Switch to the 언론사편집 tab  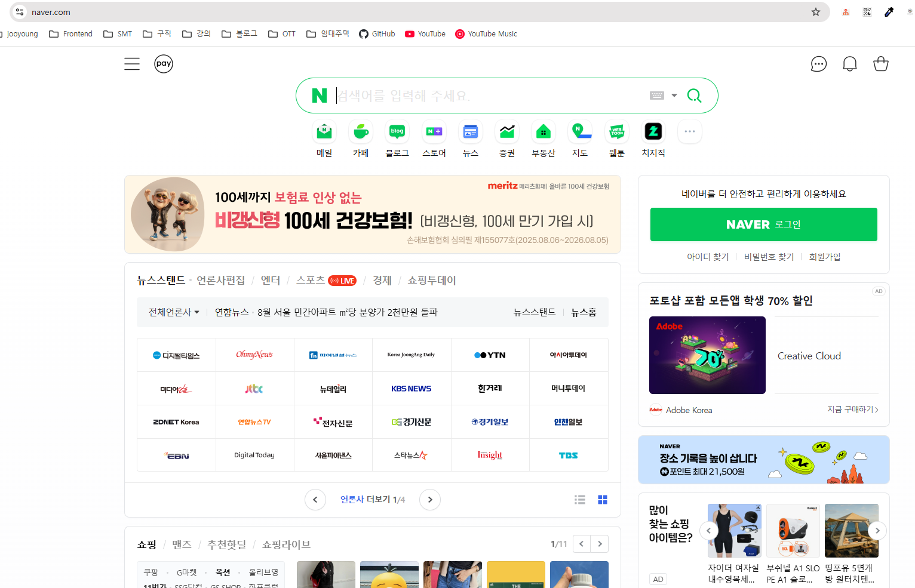coord(221,281)
